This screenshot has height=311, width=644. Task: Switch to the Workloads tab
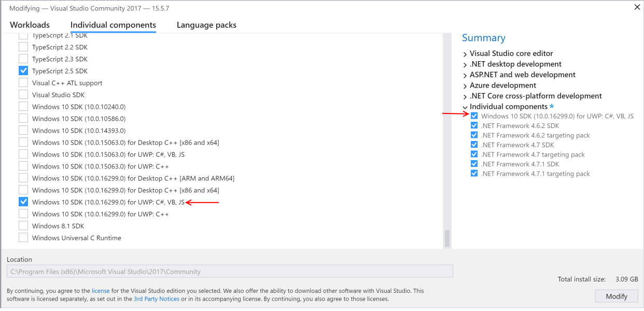(x=30, y=25)
